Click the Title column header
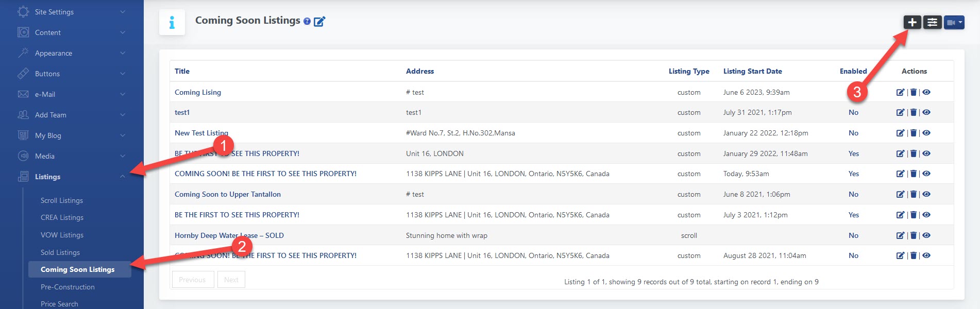Screen dimensions: 980x309 coord(182,71)
